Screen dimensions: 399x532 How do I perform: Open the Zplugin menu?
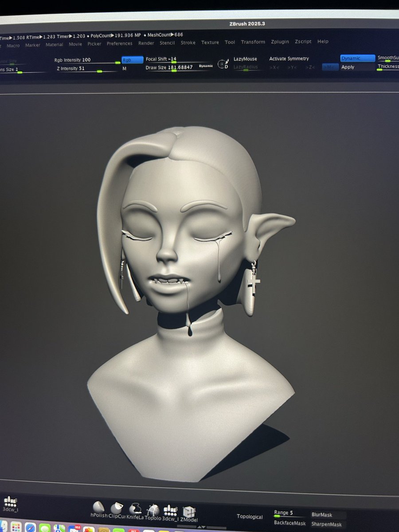pyautogui.click(x=280, y=42)
